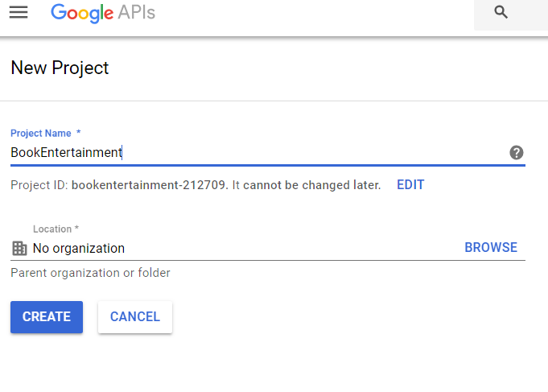Image resolution: width=548 pixels, height=392 pixels.
Task: Click the Location field label
Action: tap(56, 229)
